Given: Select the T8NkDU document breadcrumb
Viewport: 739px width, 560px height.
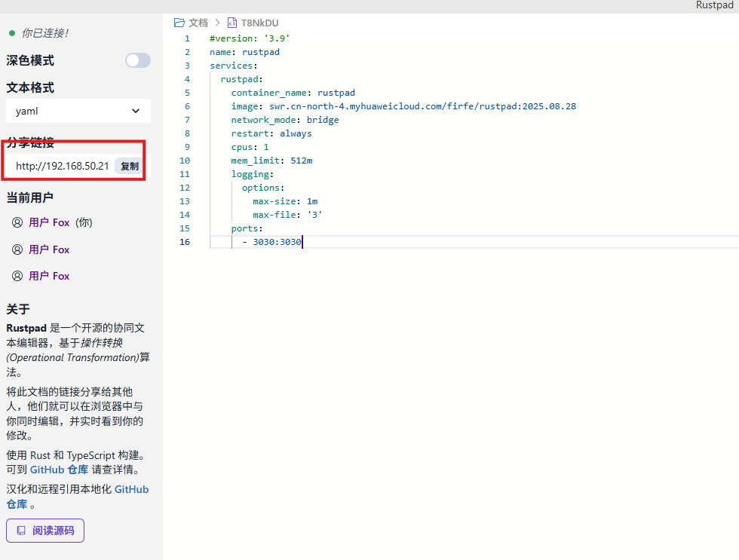Looking at the screenshot, I should click(x=259, y=23).
